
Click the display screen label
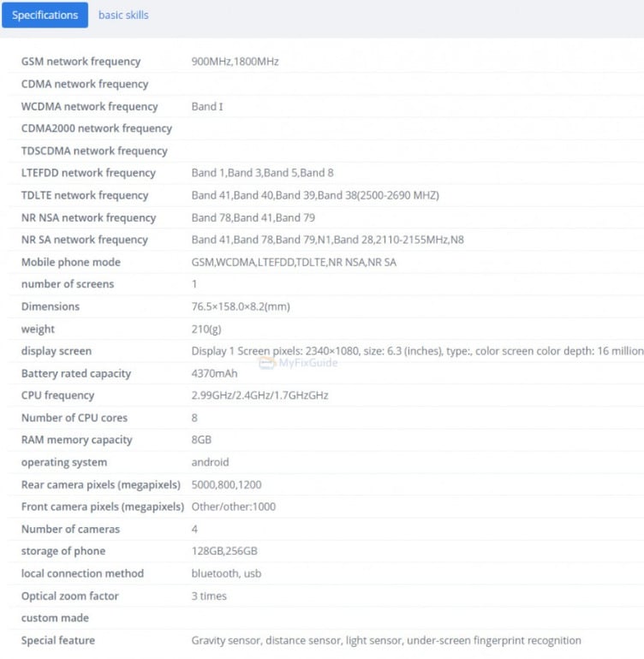(x=56, y=351)
